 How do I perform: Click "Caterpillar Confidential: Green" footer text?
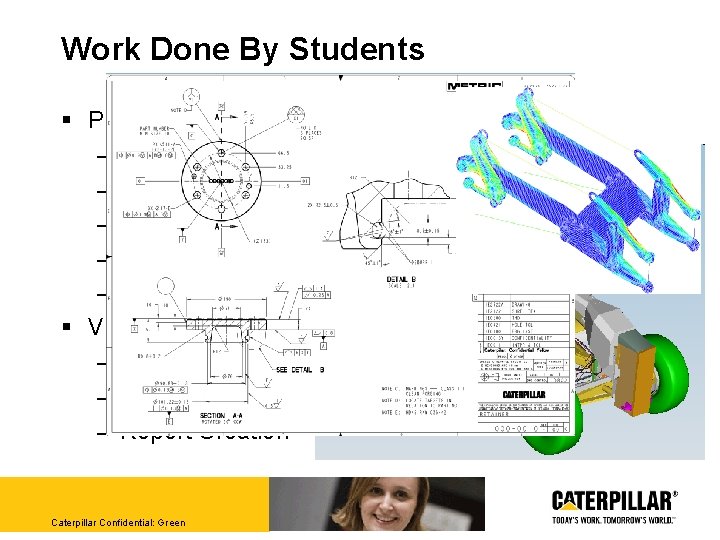click(118, 523)
